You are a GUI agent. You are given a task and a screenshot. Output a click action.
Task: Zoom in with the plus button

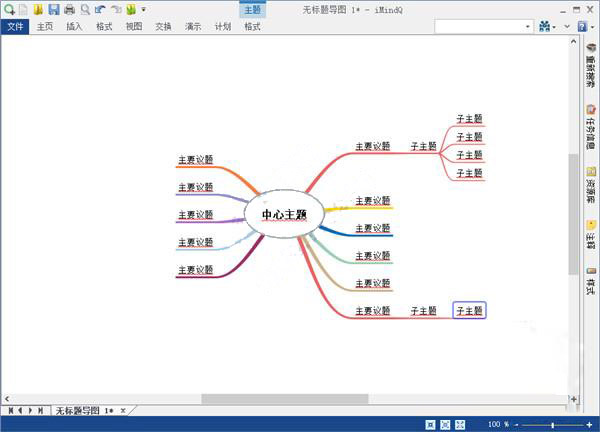(589, 425)
